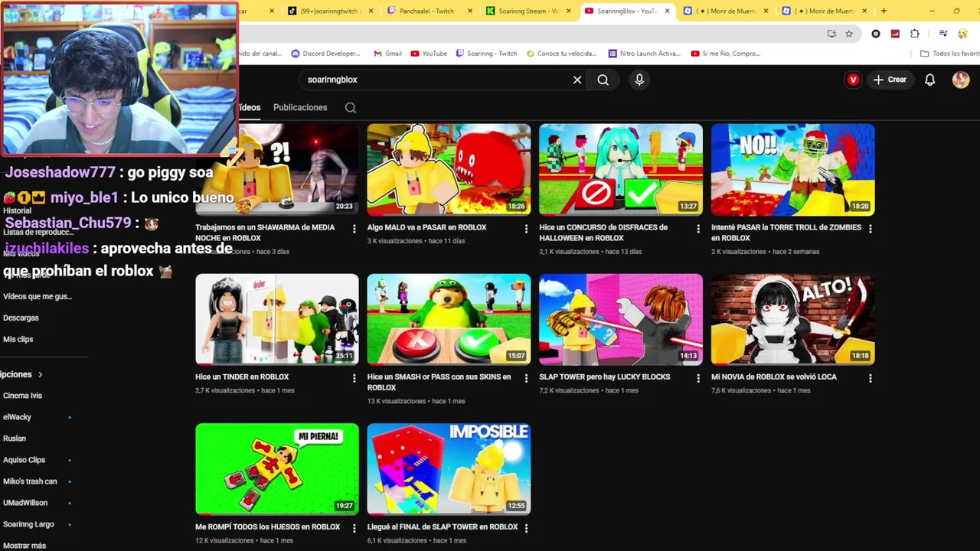Click title 'Llegué al FINAL de SLAP TOWER en ROBLOX'
This screenshot has width=980, height=551.
coord(443,527)
